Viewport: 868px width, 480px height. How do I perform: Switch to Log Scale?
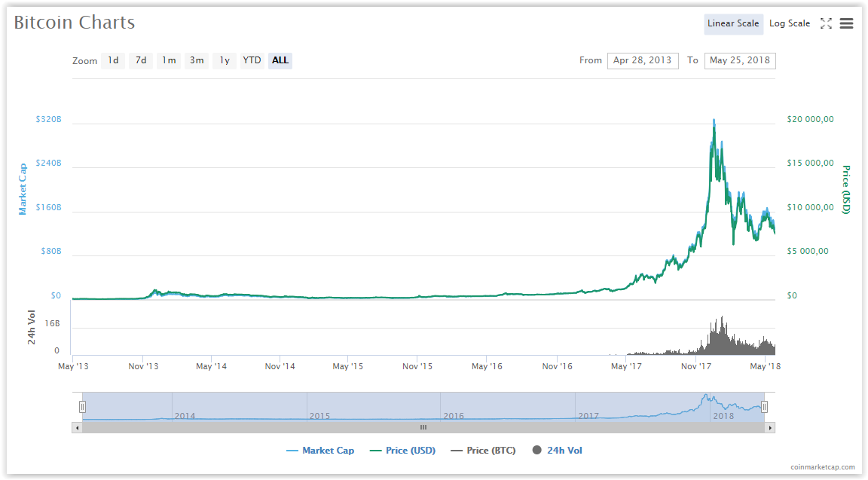tap(790, 24)
